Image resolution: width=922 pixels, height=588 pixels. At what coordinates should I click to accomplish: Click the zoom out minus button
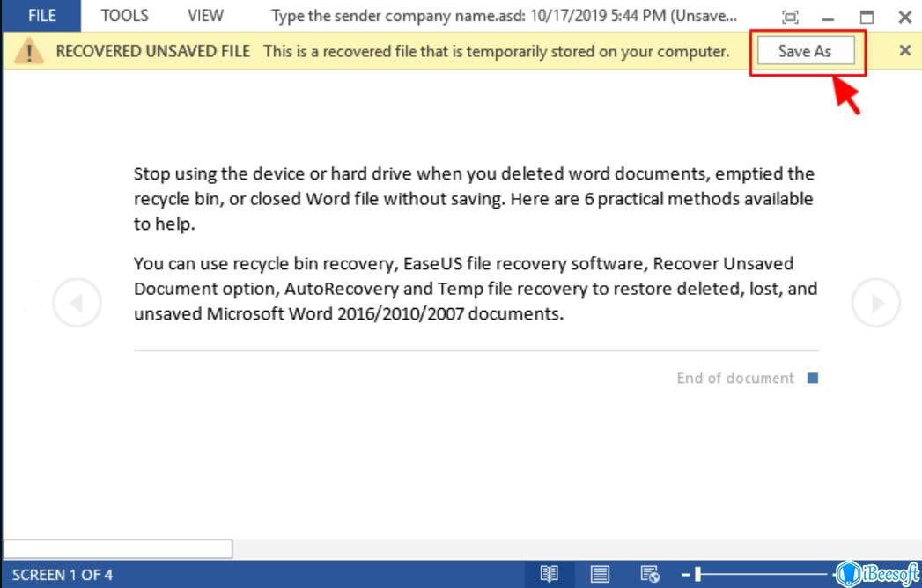tap(685, 574)
